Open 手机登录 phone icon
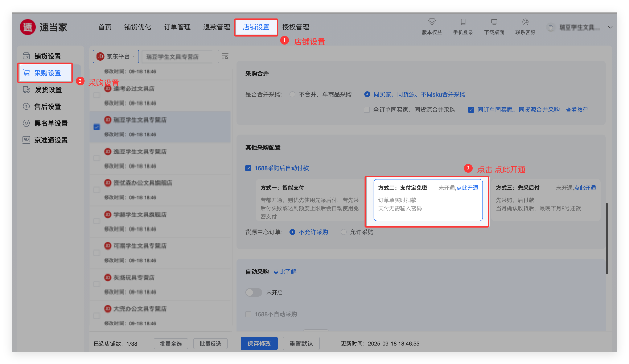Viewport: 629px width, 364px height. click(463, 22)
